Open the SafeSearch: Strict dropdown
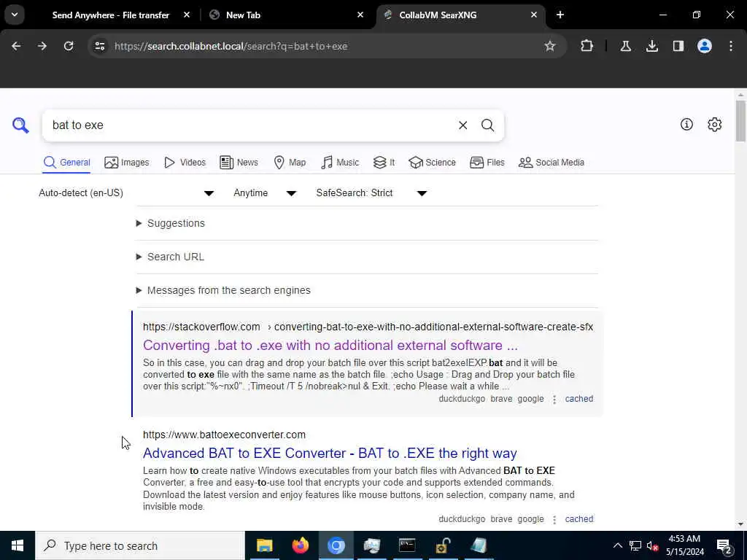This screenshot has width=747, height=560. (371, 192)
